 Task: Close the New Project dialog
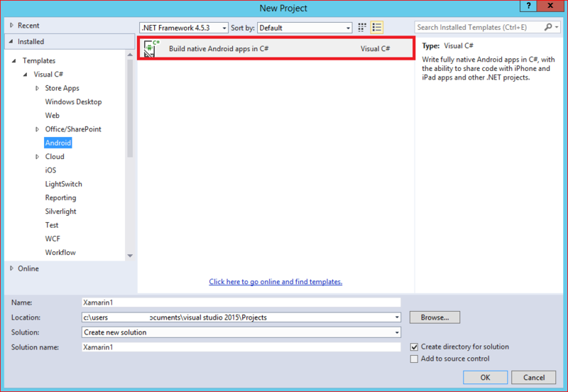550,6
